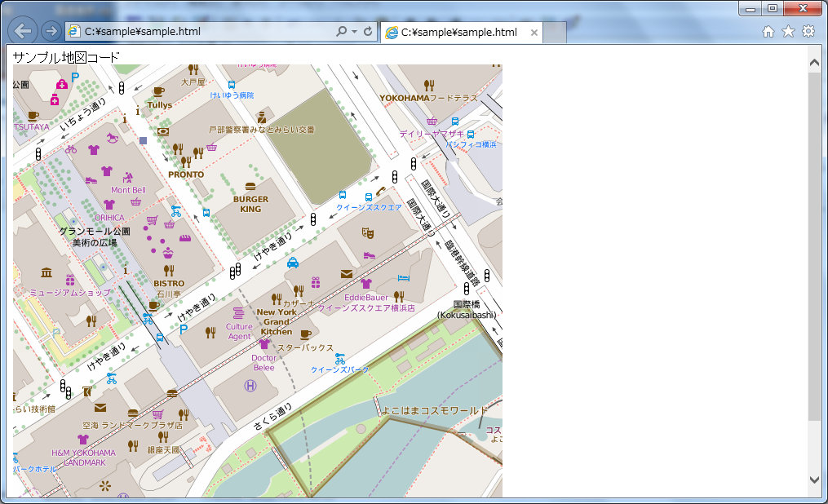The width and height of the screenshot is (828, 504).
Task: Click the theater masks icon
Action: pyautogui.click(x=368, y=232)
